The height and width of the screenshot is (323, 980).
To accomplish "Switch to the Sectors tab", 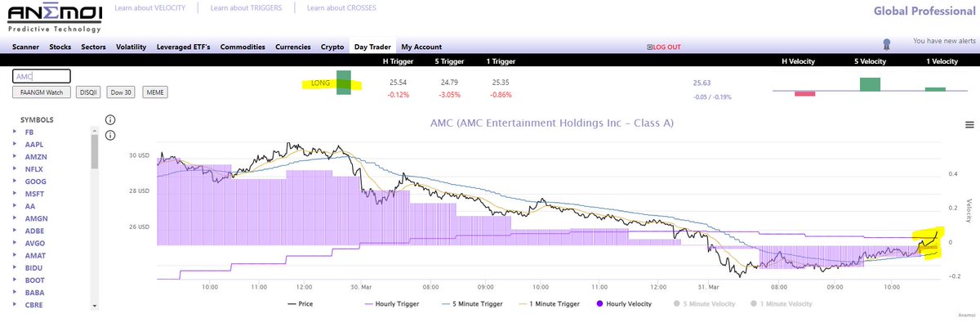I will (94, 47).
